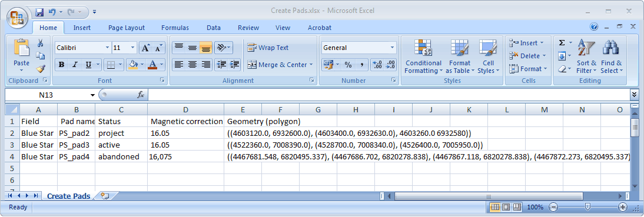Screen dimensions: 644x217
Task: Open the Name Box dropdown arrow
Action: [92, 95]
